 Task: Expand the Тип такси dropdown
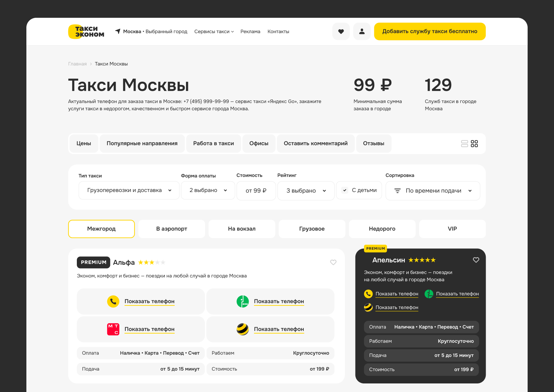tap(129, 190)
